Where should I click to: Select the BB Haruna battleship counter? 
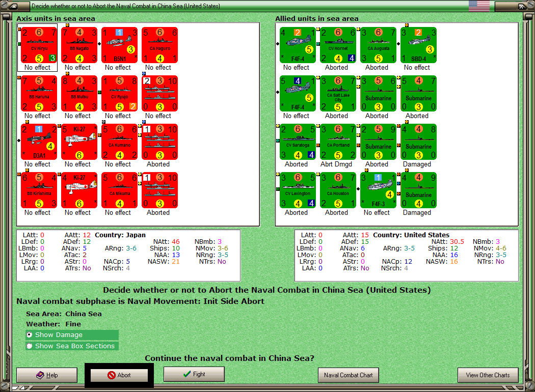[x=39, y=93]
